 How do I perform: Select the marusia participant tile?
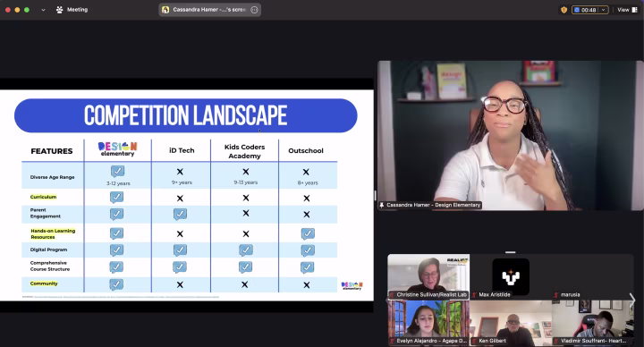(x=593, y=276)
